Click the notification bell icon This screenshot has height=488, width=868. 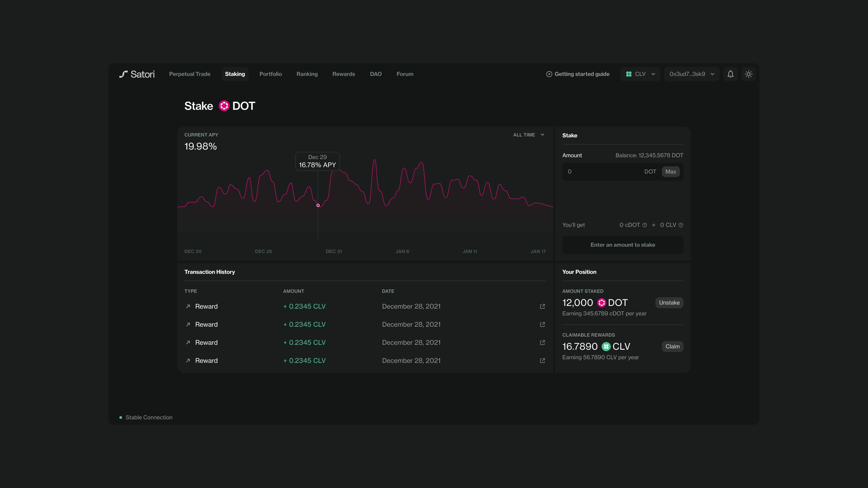point(730,74)
